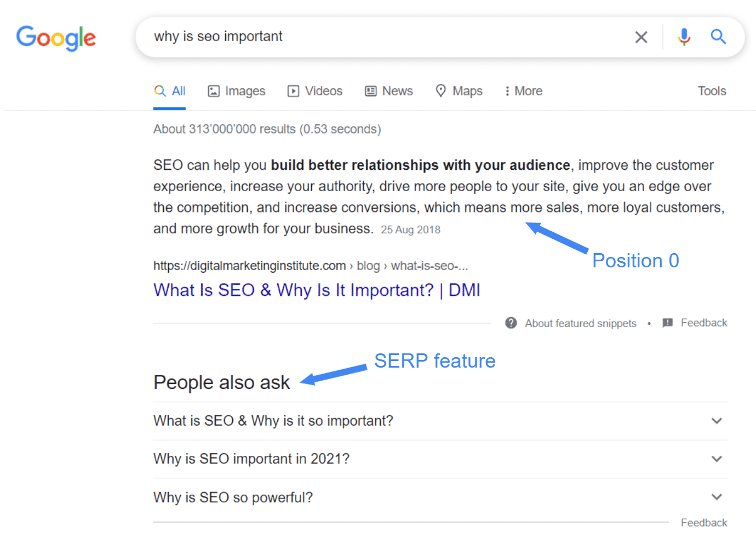Clear the search query with X

(x=641, y=37)
